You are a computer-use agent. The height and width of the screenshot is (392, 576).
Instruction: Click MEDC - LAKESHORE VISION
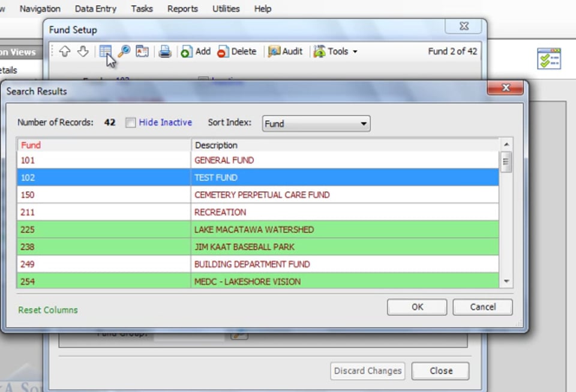(x=345, y=281)
